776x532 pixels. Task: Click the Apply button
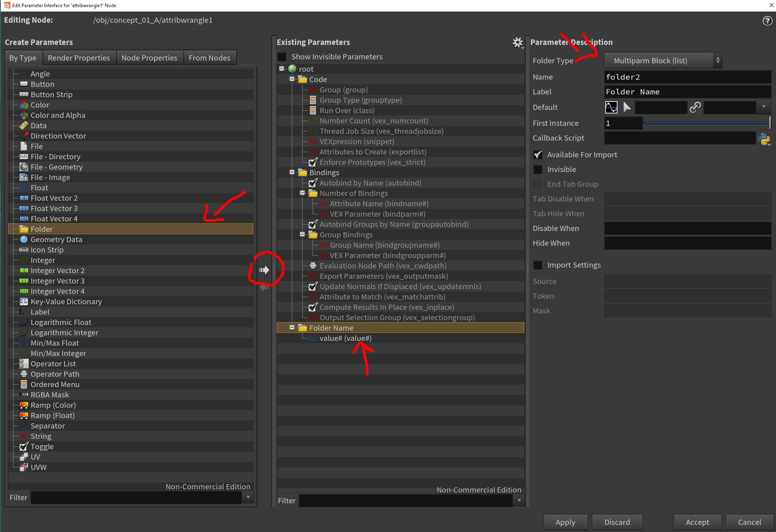click(565, 522)
